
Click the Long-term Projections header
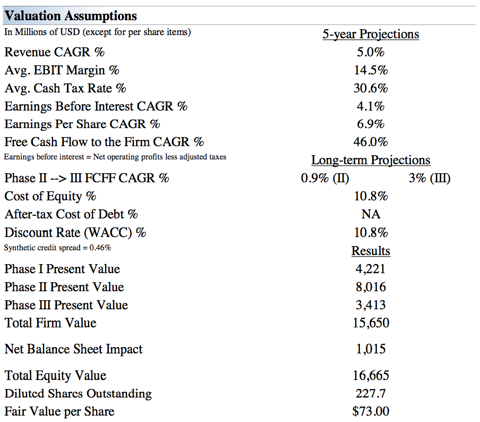(x=371, y=160)
